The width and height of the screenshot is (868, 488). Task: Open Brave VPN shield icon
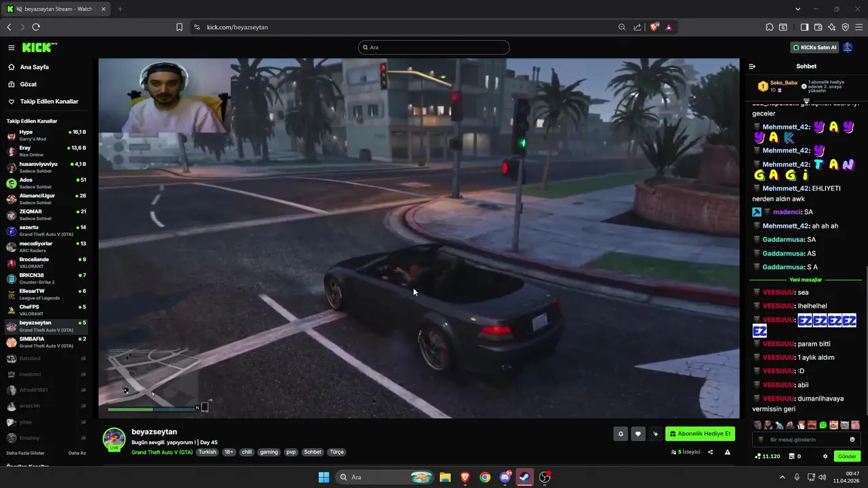pyautogui.click(x=845, y=27)
